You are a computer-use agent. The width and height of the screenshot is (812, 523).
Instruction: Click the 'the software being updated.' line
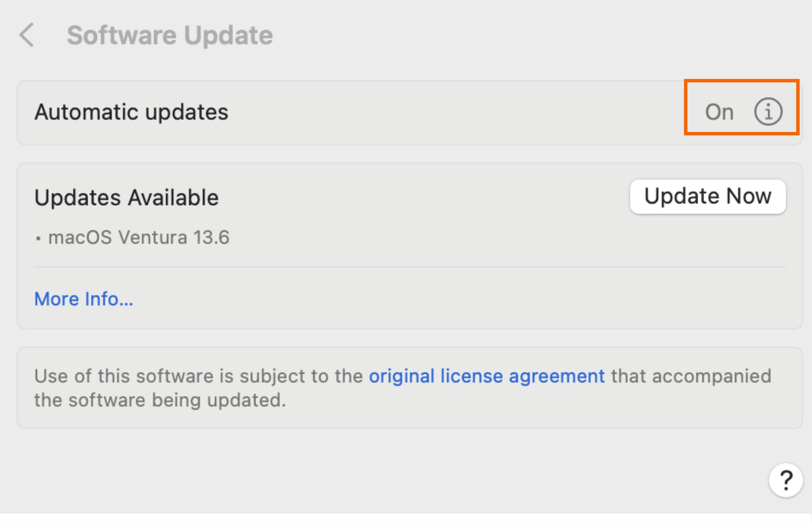[160, 400]
